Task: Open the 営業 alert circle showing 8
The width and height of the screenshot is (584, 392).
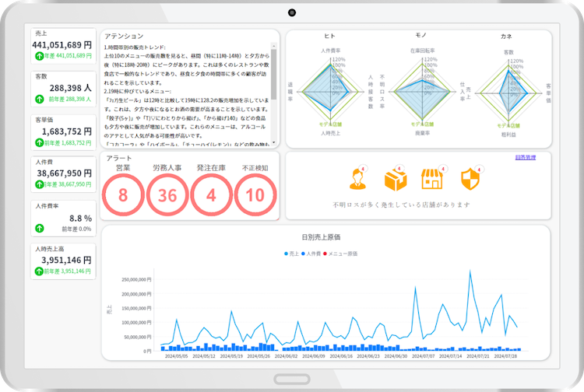Action: pyautogui.click(x=123, y=195)
